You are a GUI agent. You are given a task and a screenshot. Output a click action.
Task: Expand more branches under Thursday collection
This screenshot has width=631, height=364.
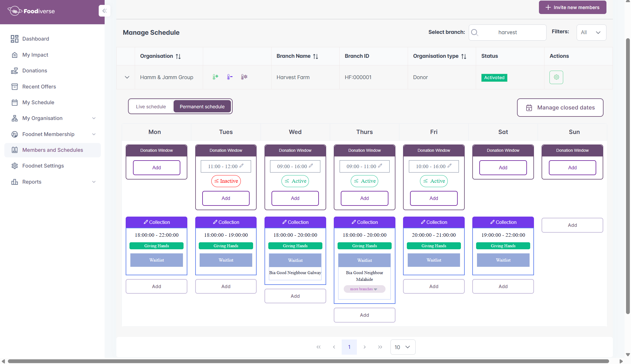click(x=364, y=289)
